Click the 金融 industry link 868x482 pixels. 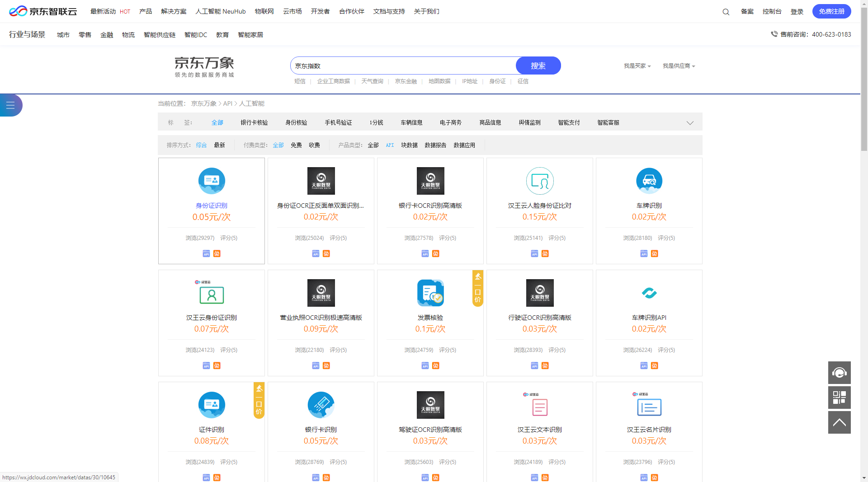click(107, 35)
